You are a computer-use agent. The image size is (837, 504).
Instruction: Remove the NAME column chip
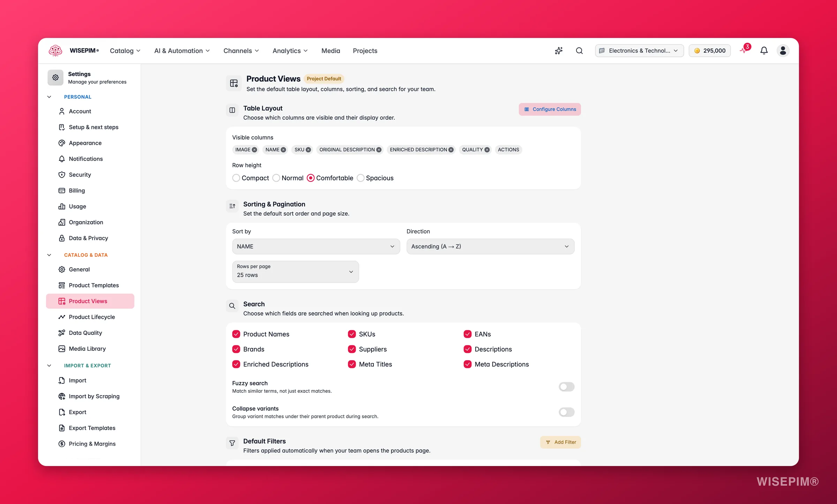(283, 150)
